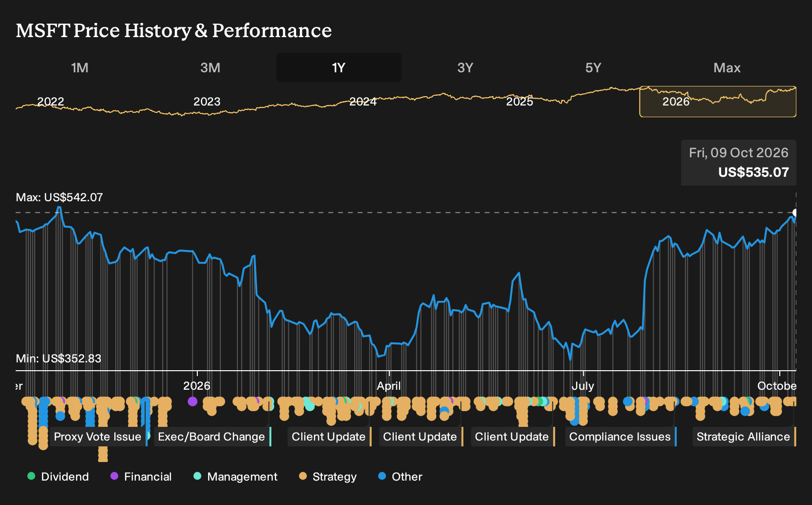Open the Strategic Alliance event label
812x505 pixels.
click(x=744, y=437)
